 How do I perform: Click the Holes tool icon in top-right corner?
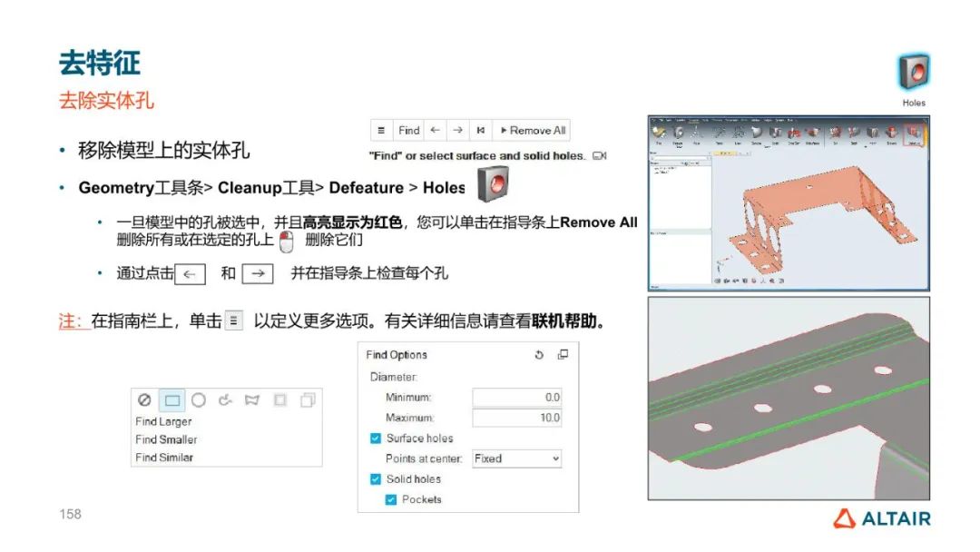click(913, 72)
